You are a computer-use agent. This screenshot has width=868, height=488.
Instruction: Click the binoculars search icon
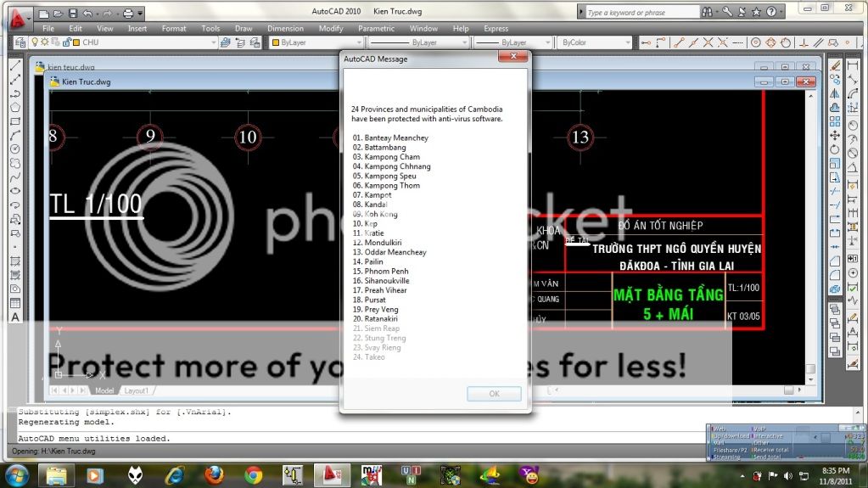[707, 12]
